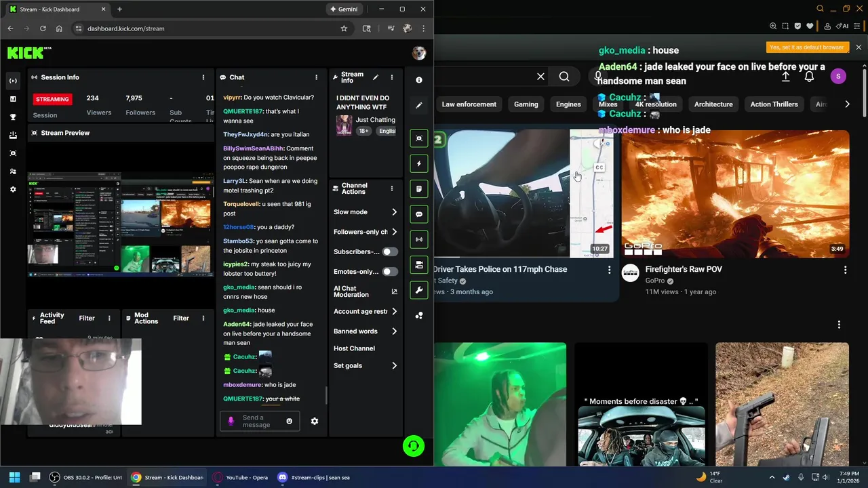
Task: Open chat settings gear below message box
Action: (315, 421)
